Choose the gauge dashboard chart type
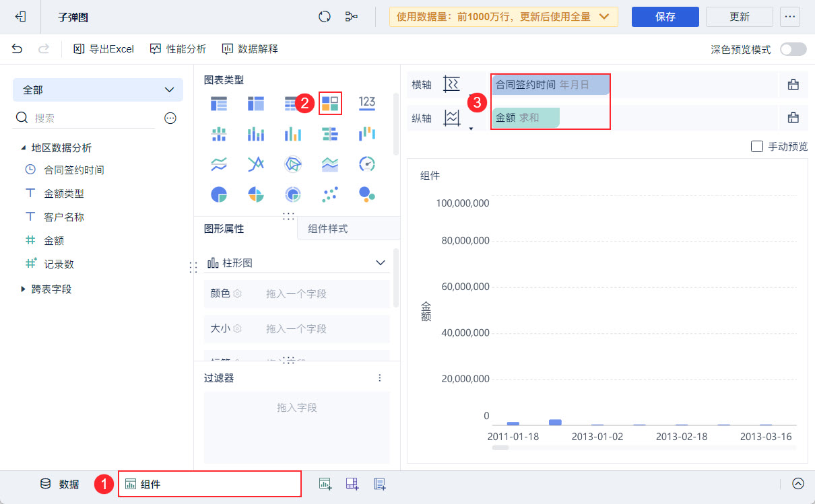The image size is (815, 504). pos(367,164)
